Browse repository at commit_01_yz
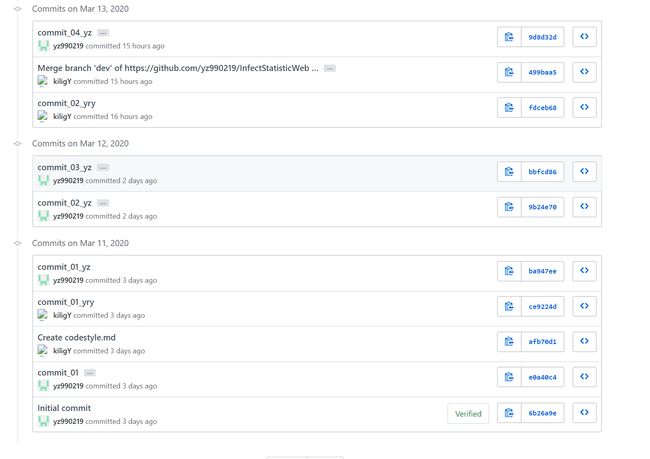 (x=585, y=271)
